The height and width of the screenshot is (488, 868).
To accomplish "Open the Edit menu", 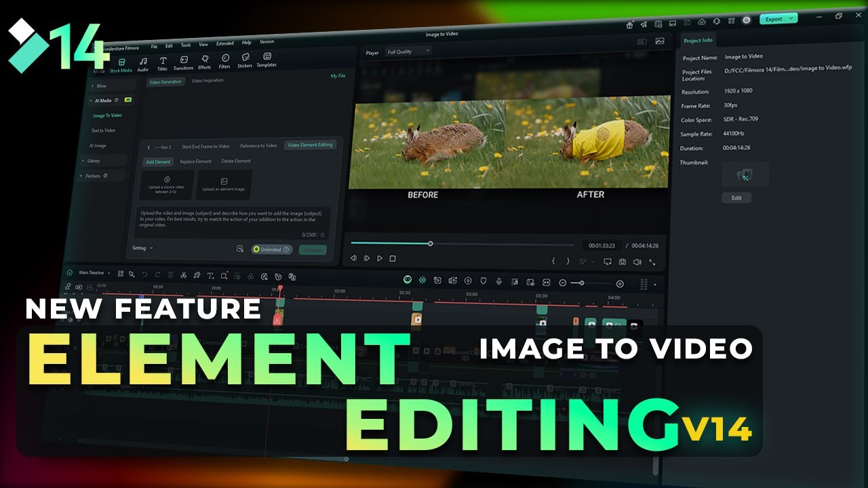I will pos(169,45).
